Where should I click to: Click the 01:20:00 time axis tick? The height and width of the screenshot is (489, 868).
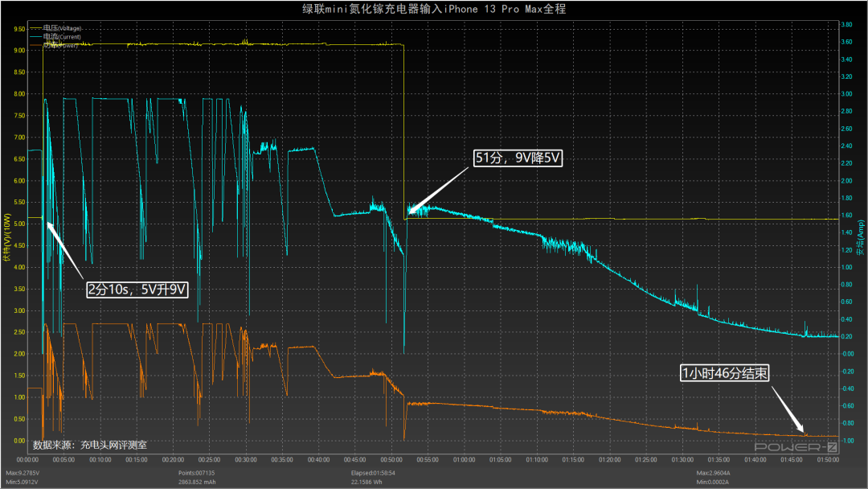click(609, 460)
